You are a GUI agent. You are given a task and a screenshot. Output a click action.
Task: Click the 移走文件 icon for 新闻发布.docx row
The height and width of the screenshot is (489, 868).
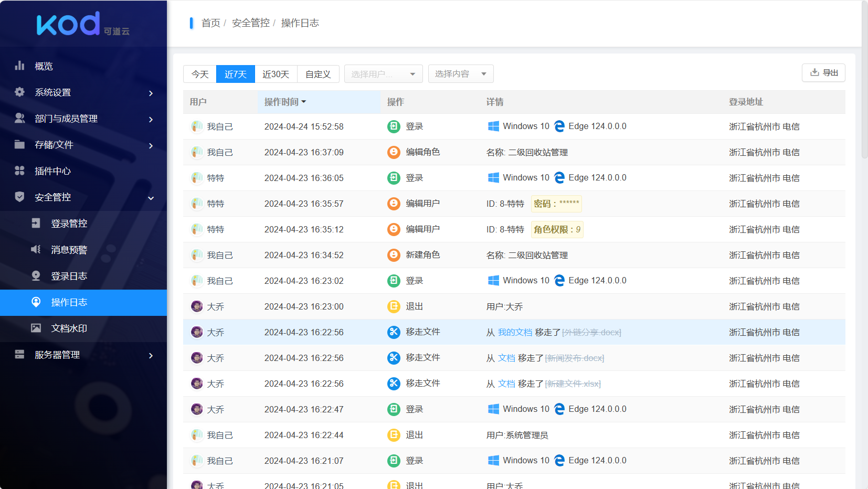point(394,358)
